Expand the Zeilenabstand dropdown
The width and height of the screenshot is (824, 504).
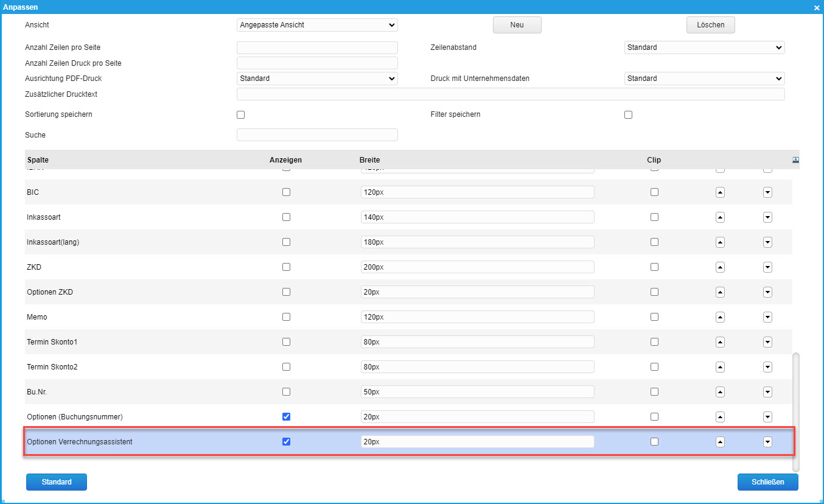[x=704, y=47]
